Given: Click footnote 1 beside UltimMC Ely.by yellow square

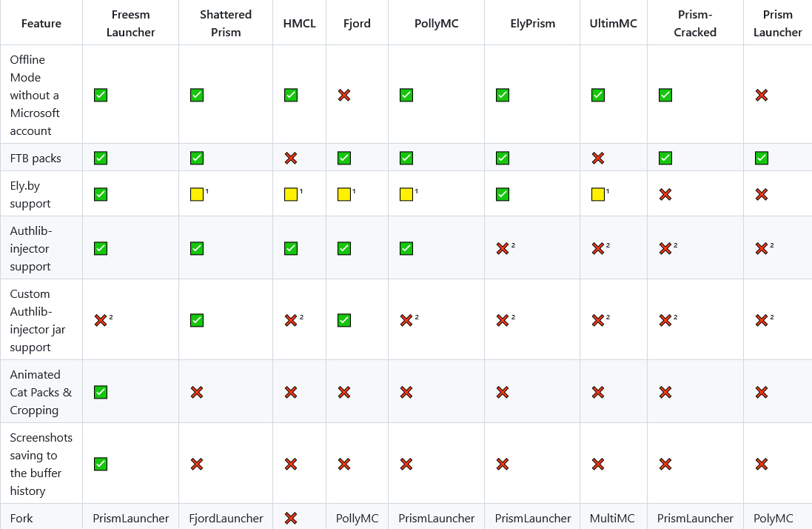Looking at the screenshot, I should point(608,191).
